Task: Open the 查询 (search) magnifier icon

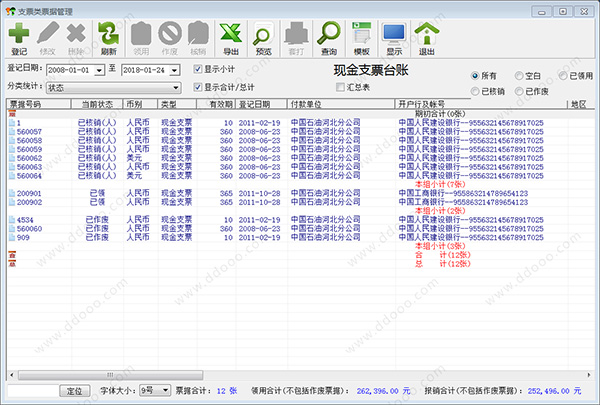Action: [329, 33]
